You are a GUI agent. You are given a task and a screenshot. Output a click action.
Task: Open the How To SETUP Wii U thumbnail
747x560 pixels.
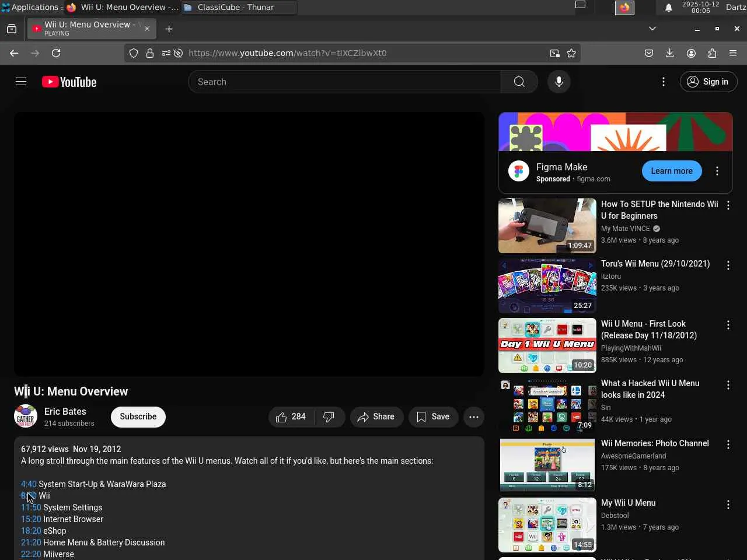(547, 226)
